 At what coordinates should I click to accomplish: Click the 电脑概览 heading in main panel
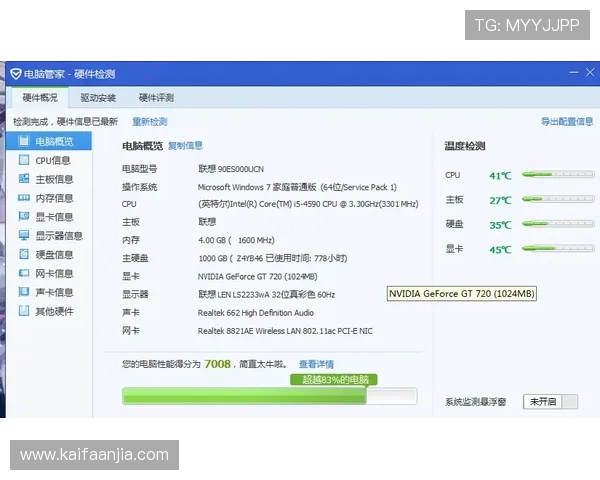coord(142,146)
